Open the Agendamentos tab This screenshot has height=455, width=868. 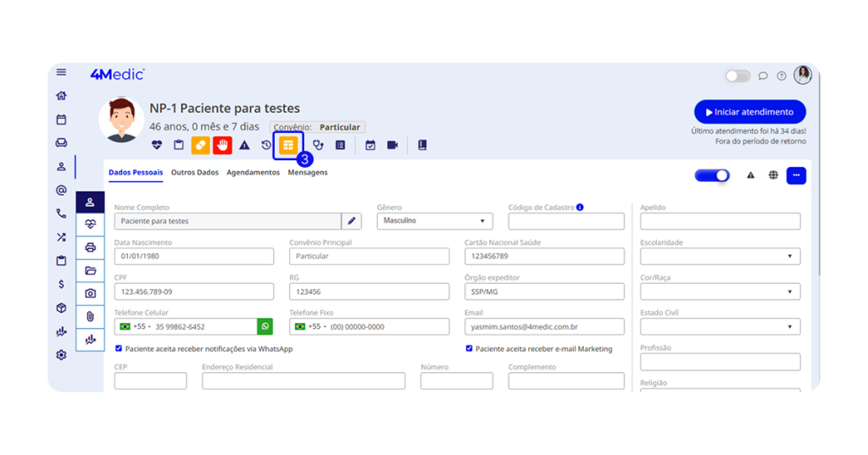tap(253, 173)
